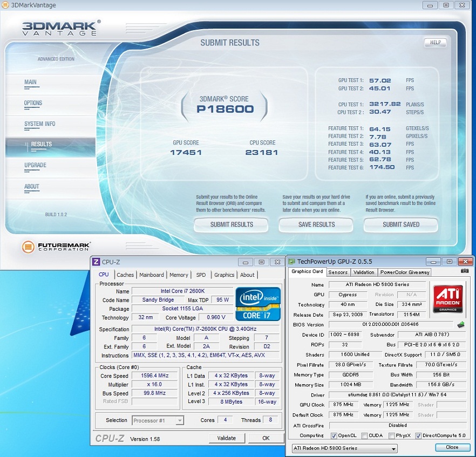Click the GPU-Z screenshot camera icon
476x457 pixels.
pyautogui.click(x=465, y=271)
